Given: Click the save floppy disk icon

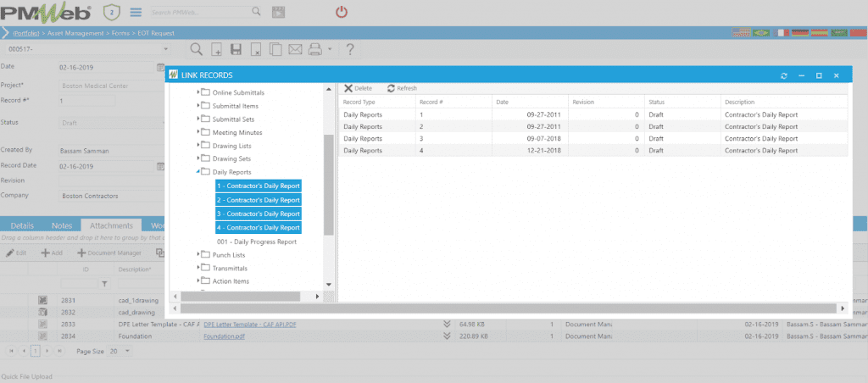Looking at the screenshot, I should [237, 49].
